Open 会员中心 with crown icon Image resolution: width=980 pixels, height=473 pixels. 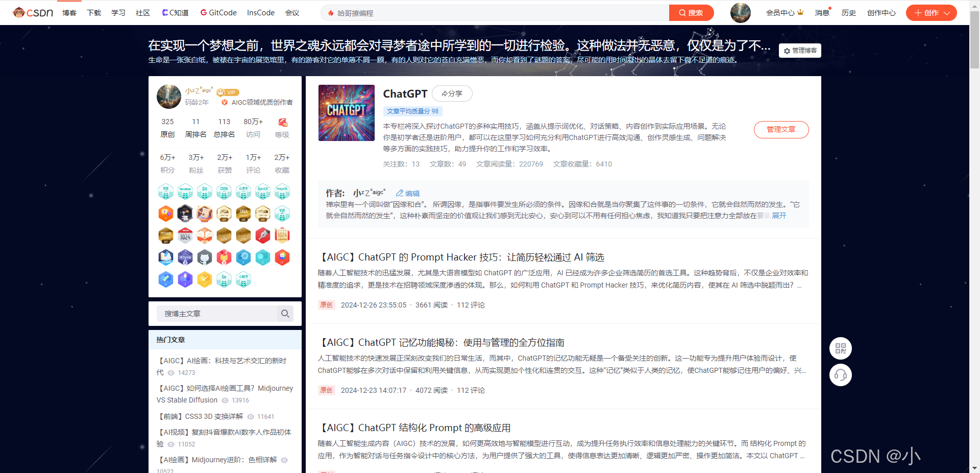[785, 13]
